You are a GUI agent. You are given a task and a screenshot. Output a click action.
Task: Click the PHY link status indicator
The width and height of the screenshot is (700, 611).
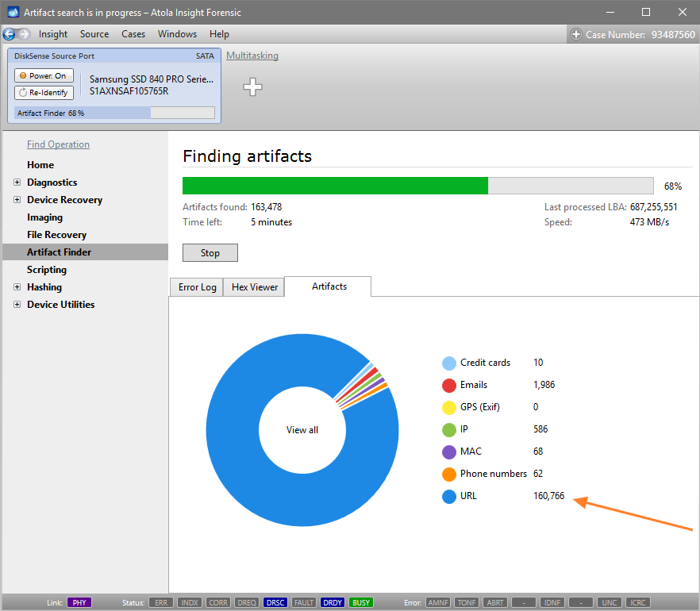[x=79, y=603]
